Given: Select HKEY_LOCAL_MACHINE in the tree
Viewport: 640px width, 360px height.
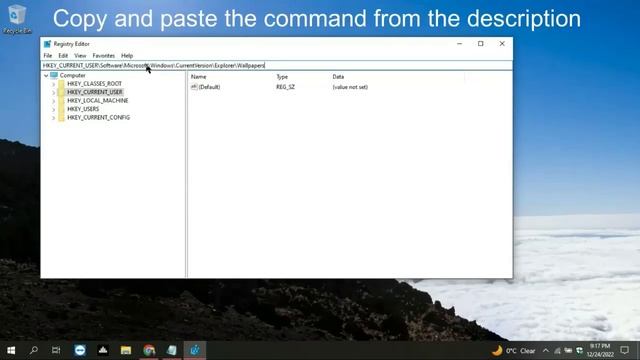Looking at the screenshot, I should 98,100.
